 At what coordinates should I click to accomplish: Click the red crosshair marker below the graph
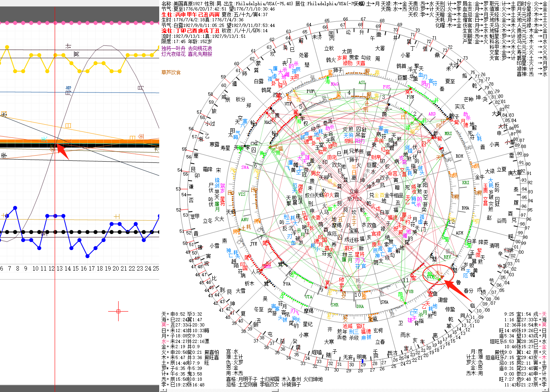click(x=118, y=311)
